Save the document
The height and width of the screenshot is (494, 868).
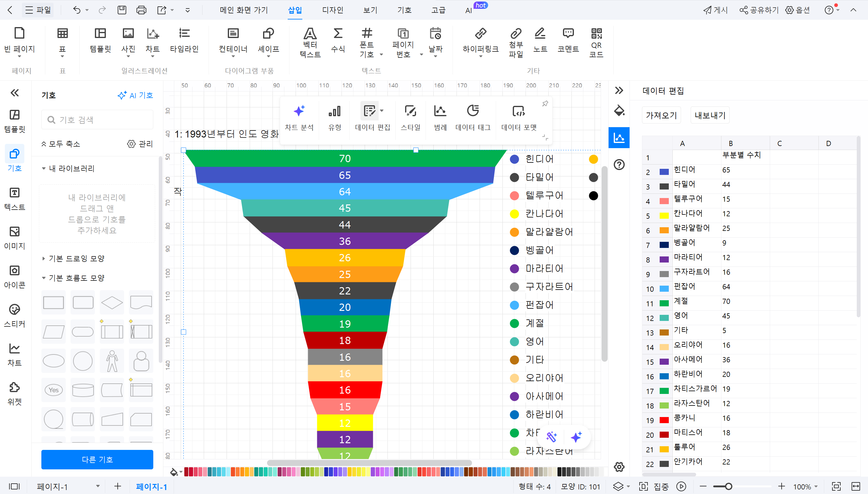coord(122,10)
